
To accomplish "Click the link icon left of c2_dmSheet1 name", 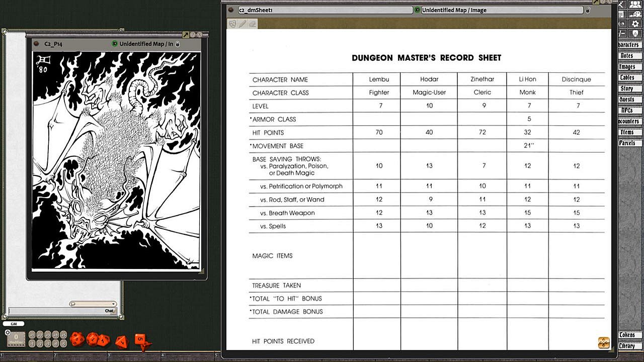I will 231,10.
